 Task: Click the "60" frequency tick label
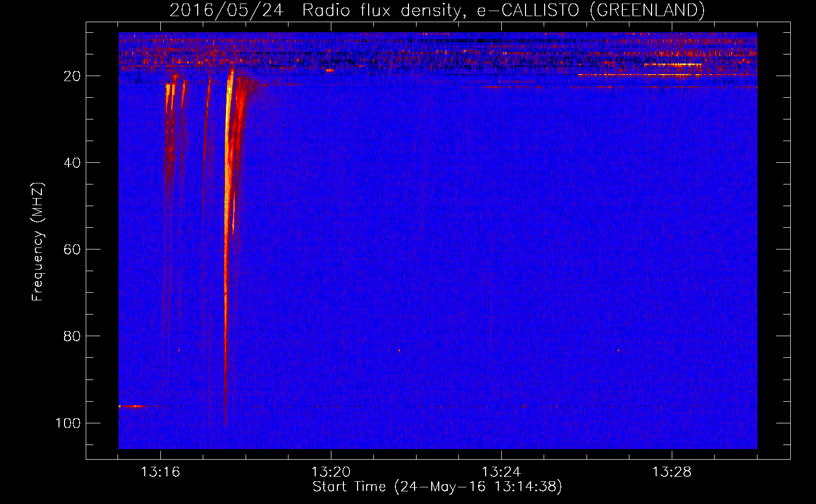[72, 249]
